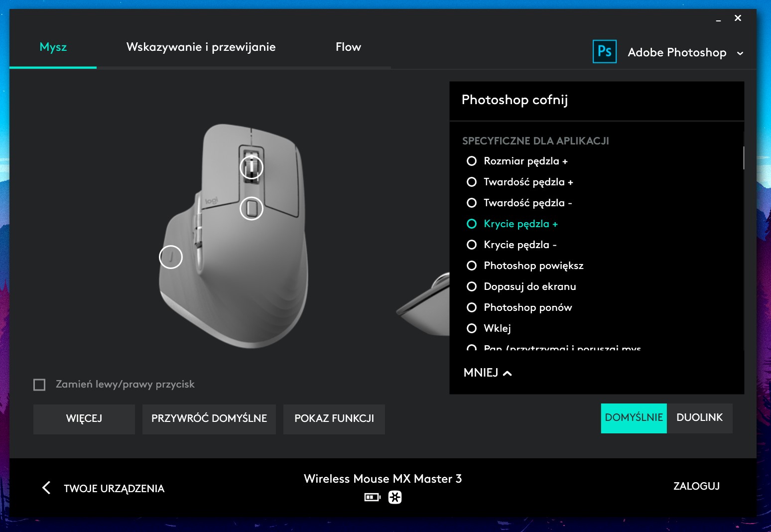771x532 pixels.
Task: Select the Twardość pędzla - option
Action: point(519,203)
